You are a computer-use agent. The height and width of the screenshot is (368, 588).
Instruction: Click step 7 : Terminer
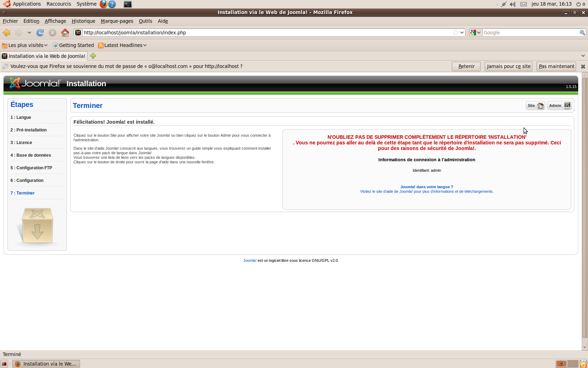(x=22, y=193)
